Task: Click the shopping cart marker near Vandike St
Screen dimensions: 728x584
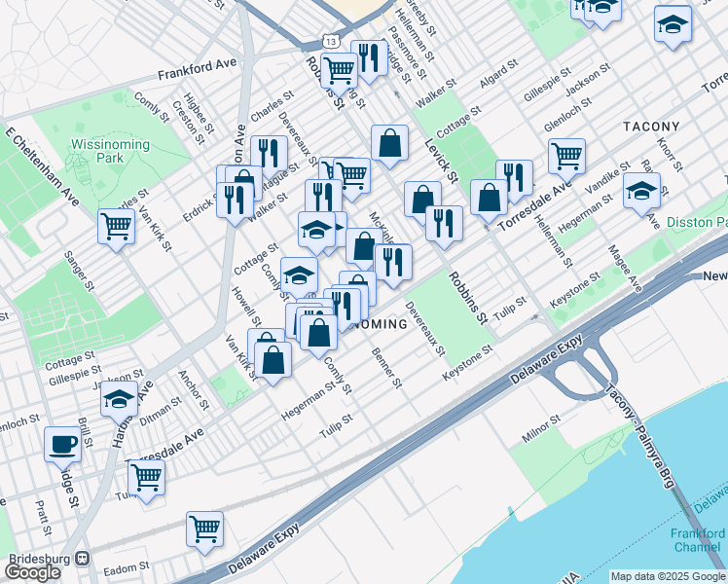Action: click(x=566, y=155)
